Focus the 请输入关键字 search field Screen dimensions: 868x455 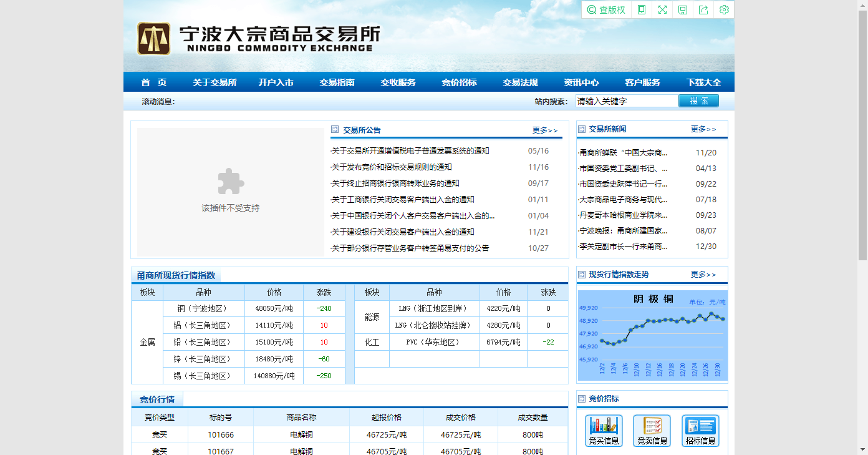click(627, 101)
